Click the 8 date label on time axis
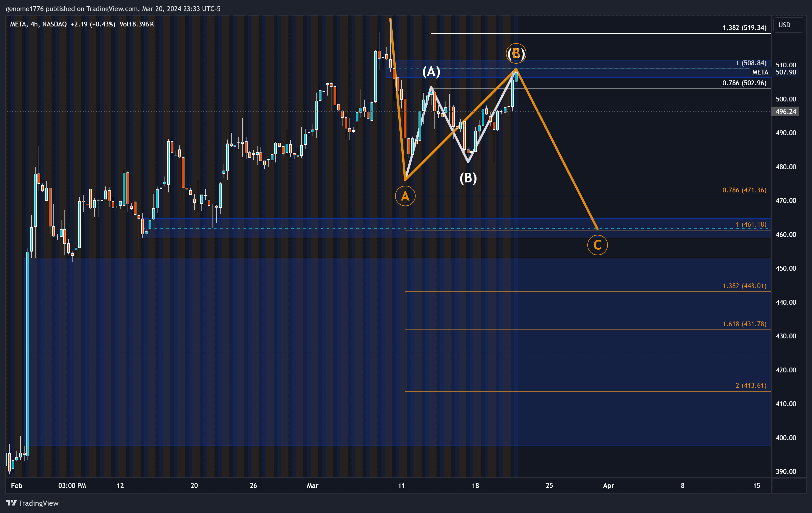812x513 pixels. 683,486
